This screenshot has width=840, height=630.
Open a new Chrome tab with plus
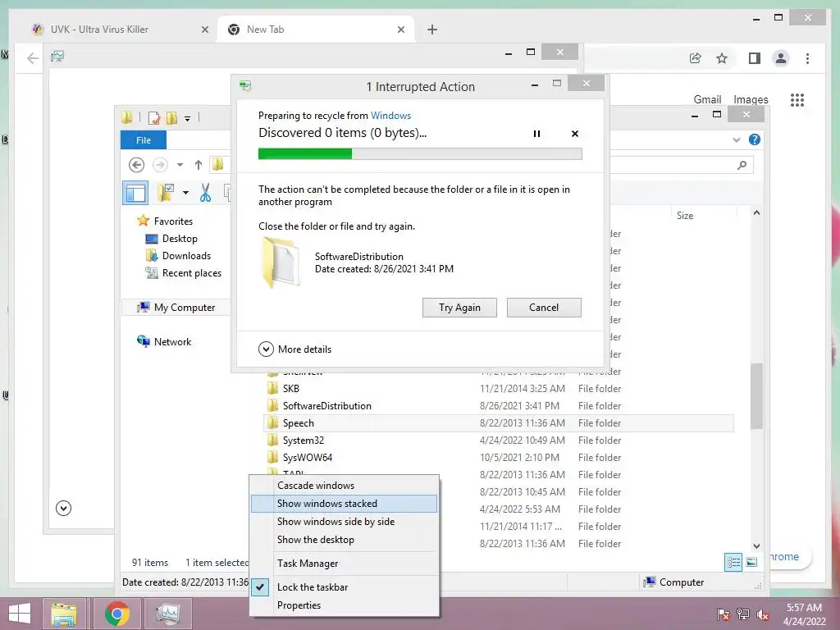(x=431, y=30)
